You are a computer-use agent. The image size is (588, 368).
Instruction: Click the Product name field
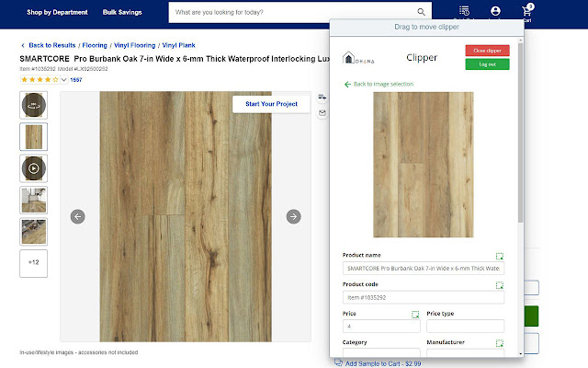pos(424,268)
